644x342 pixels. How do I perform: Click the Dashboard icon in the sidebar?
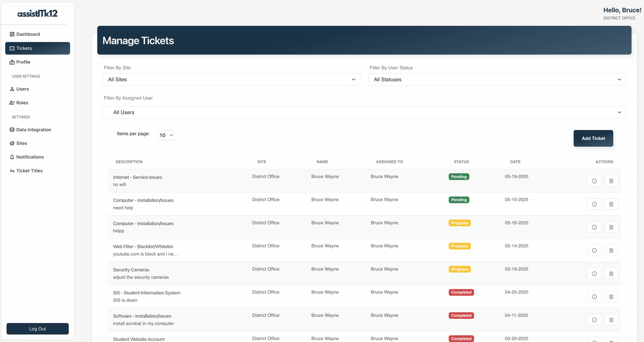click(12, 34)
